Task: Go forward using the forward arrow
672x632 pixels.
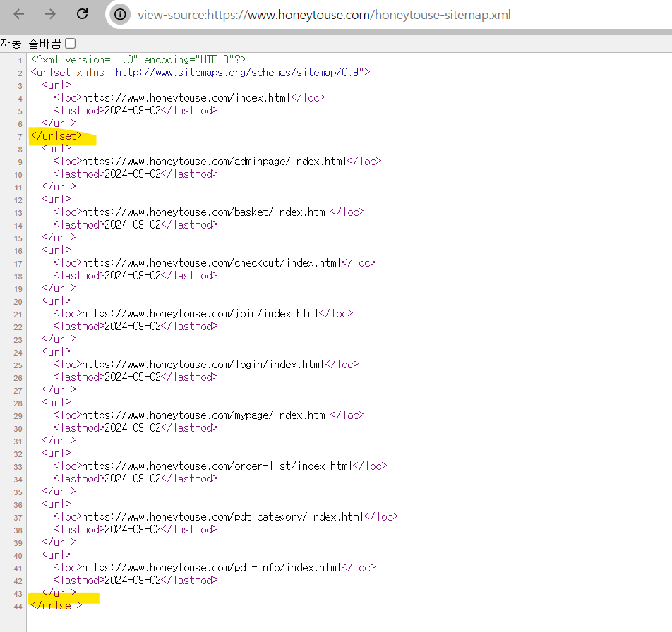Action: pos(50,15)
